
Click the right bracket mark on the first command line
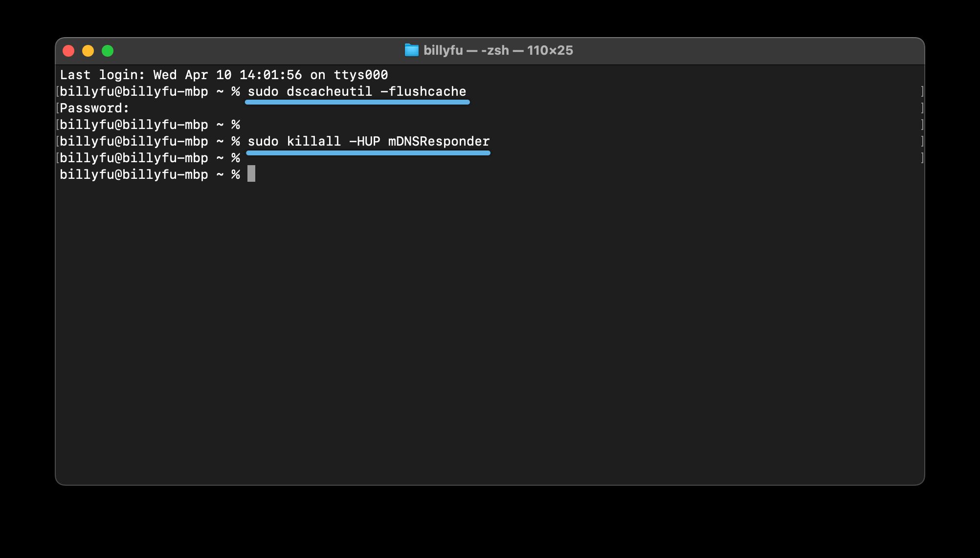tap(922, 91)
